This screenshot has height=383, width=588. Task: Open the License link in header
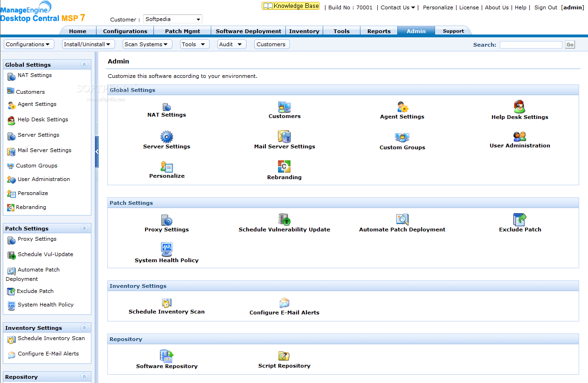pos(469,7)
